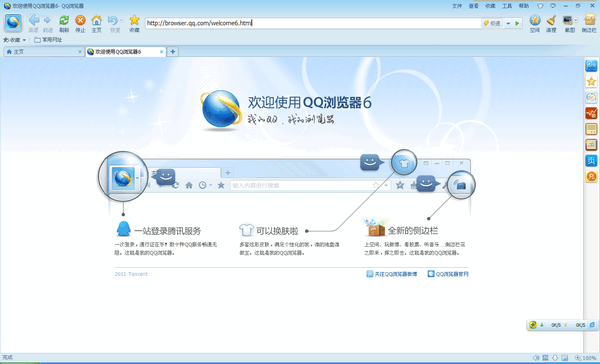Viewport: 600px width, 364px height.
Task: Expand the 截图 screenshot options arrow
Action: [576, 20]
